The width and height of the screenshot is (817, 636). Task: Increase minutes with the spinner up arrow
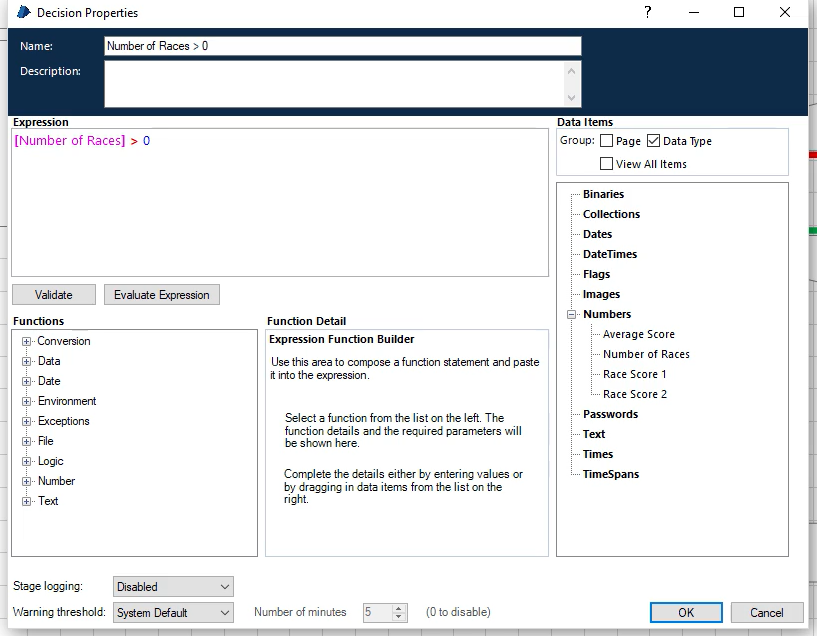(x=399, y=608)
